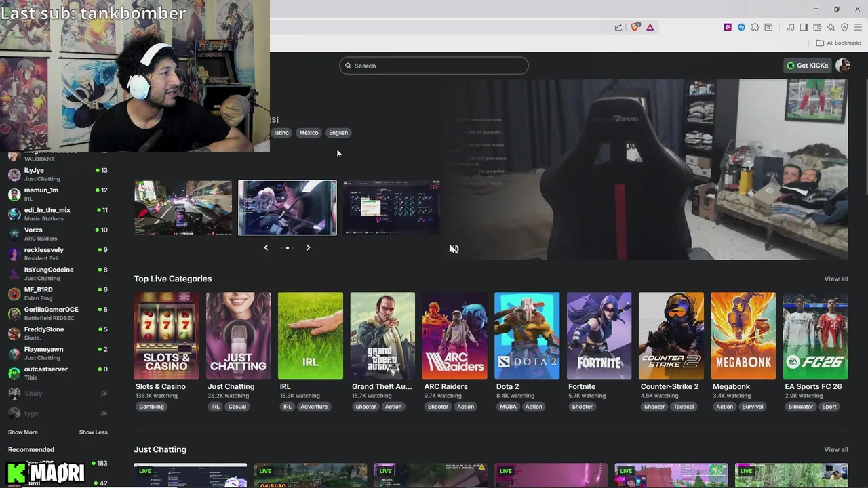Click the Sport tag under EA Sports FC 26
The height and width of the screenshot is (488, 868).
[829, 407]
